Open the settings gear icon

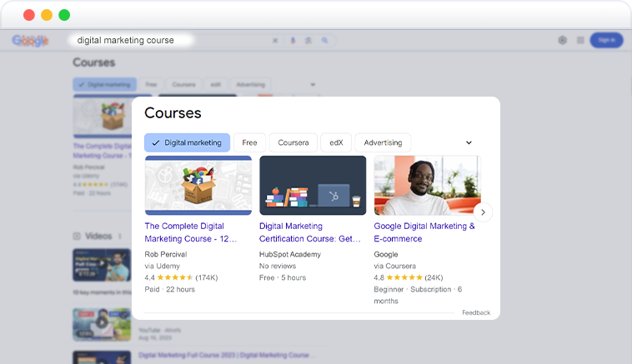point(562,40)
